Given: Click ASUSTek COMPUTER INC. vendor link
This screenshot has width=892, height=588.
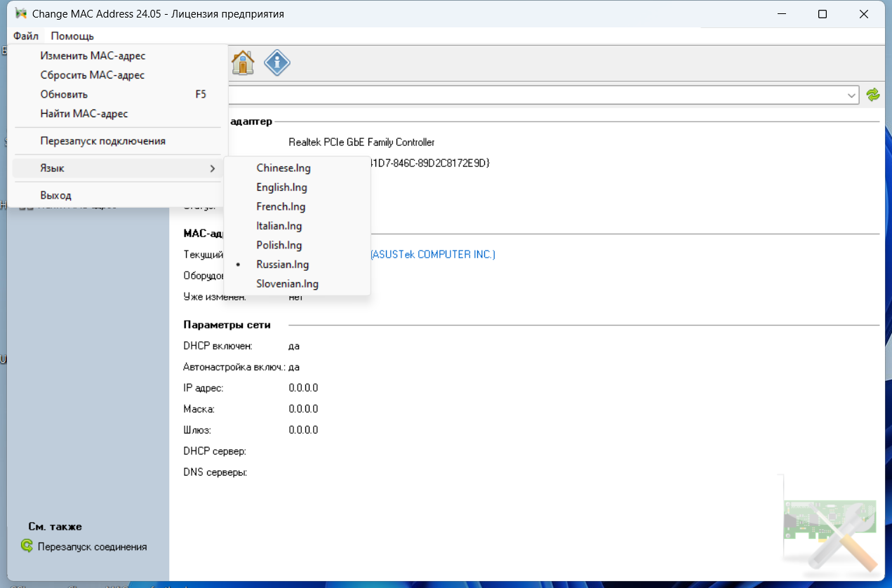Looking at the screenshot, I should click(433, 254).
